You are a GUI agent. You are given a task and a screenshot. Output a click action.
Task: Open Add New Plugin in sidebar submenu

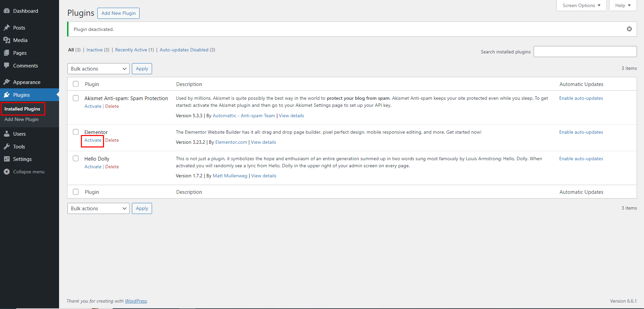(x=21, y=119)
